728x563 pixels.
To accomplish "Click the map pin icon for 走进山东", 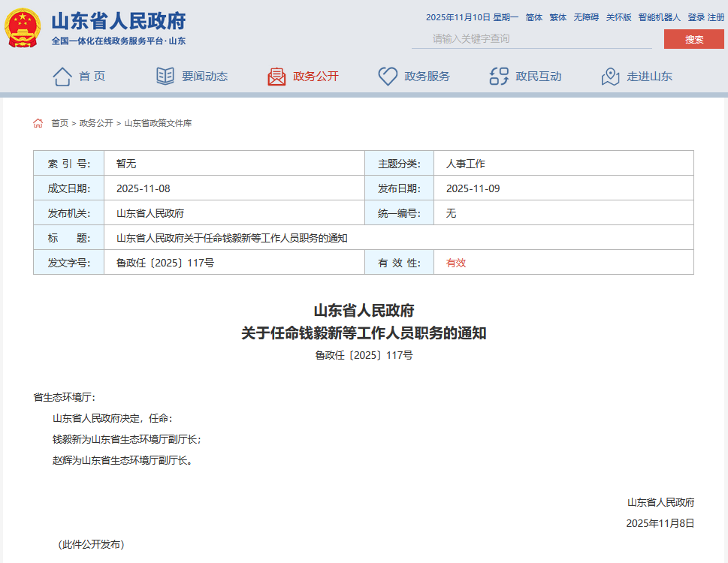I will pos(610,76).
